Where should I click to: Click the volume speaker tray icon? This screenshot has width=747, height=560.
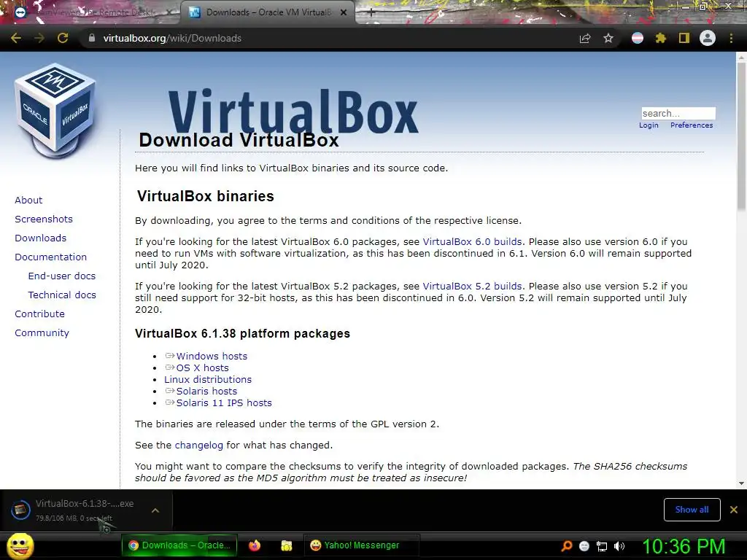619,546
